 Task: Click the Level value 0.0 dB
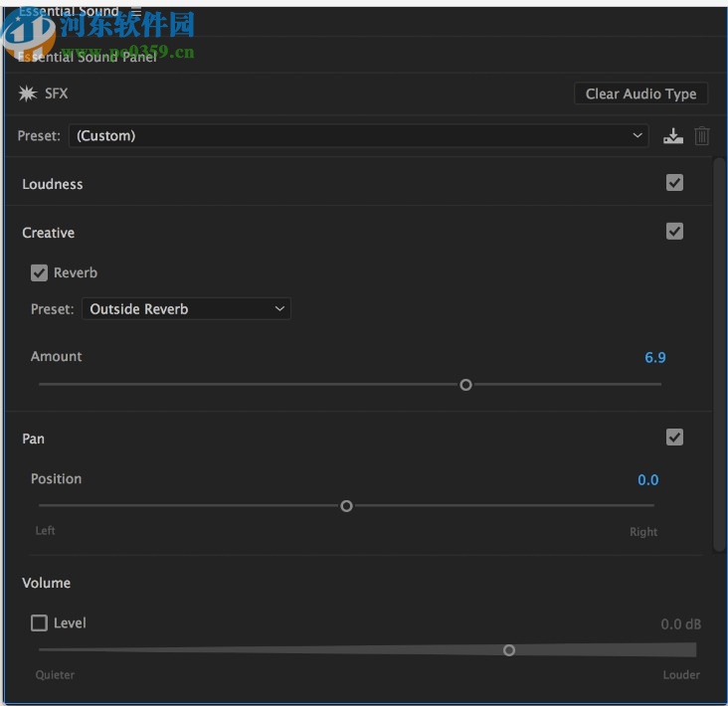[x=680, y=624]
